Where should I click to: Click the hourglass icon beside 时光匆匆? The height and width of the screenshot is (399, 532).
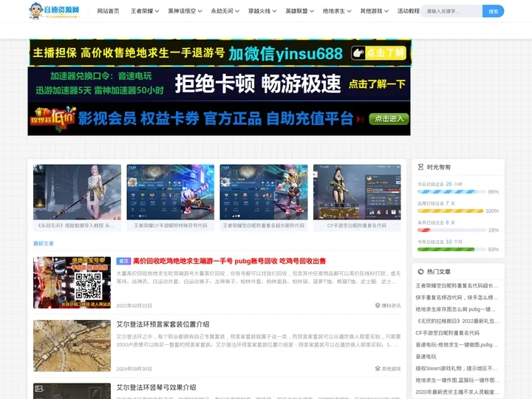420,167
